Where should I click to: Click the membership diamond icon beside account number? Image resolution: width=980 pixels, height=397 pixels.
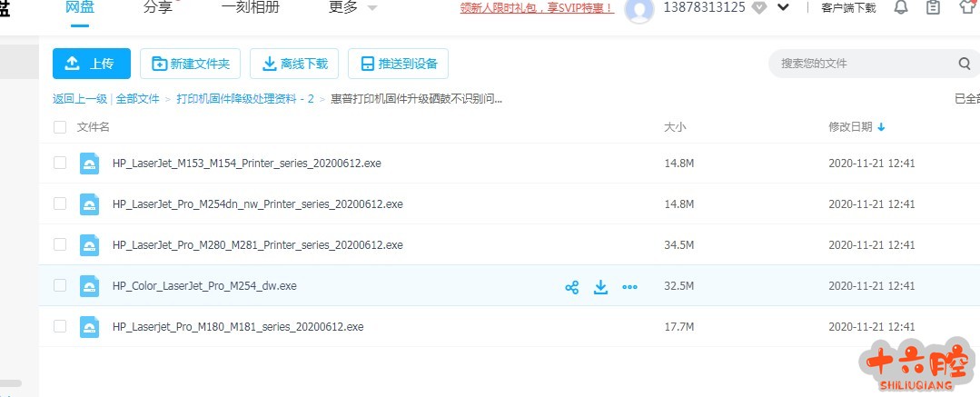click(x=758, y=7)
